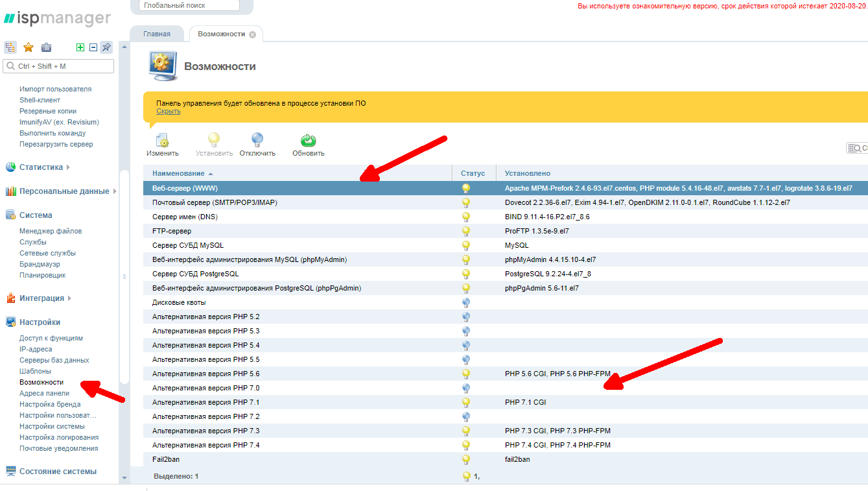Viewport: 868px width, 491px height.
Task: Click the ispmanager logo
Action: (x=58, y=18)
